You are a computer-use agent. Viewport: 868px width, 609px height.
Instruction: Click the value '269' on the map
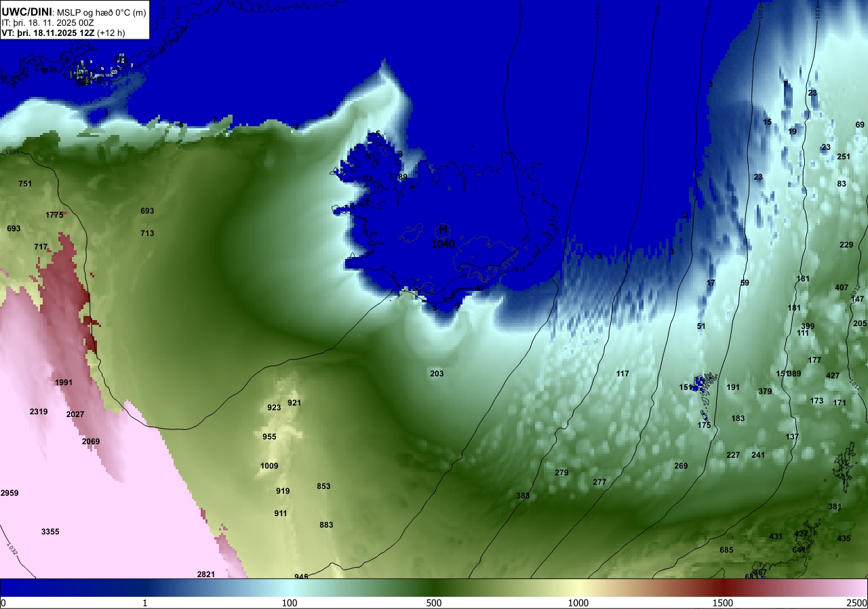pos(681,466)
